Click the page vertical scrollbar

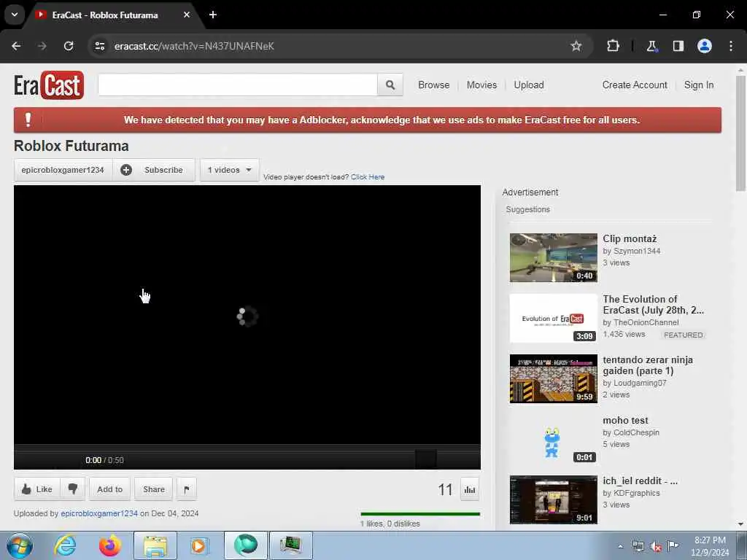pos(740,133)
